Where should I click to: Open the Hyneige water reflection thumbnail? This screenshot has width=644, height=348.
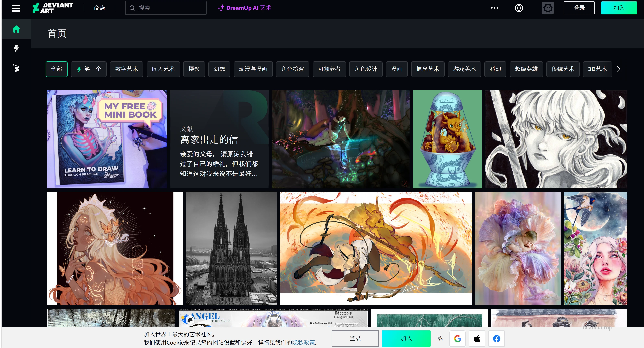pos(111,318)
